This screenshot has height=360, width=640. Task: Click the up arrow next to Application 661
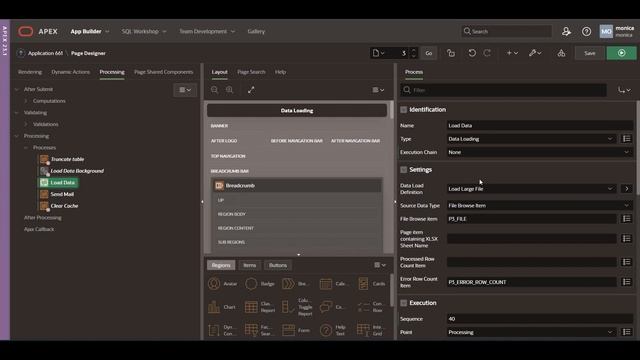[x=21, y=53]
